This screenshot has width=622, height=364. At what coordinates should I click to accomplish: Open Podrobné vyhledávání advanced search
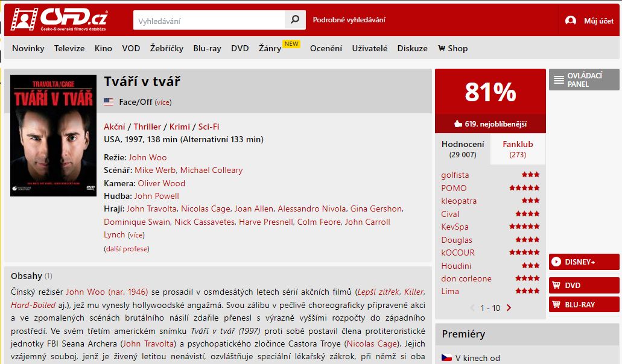point(349,20)
